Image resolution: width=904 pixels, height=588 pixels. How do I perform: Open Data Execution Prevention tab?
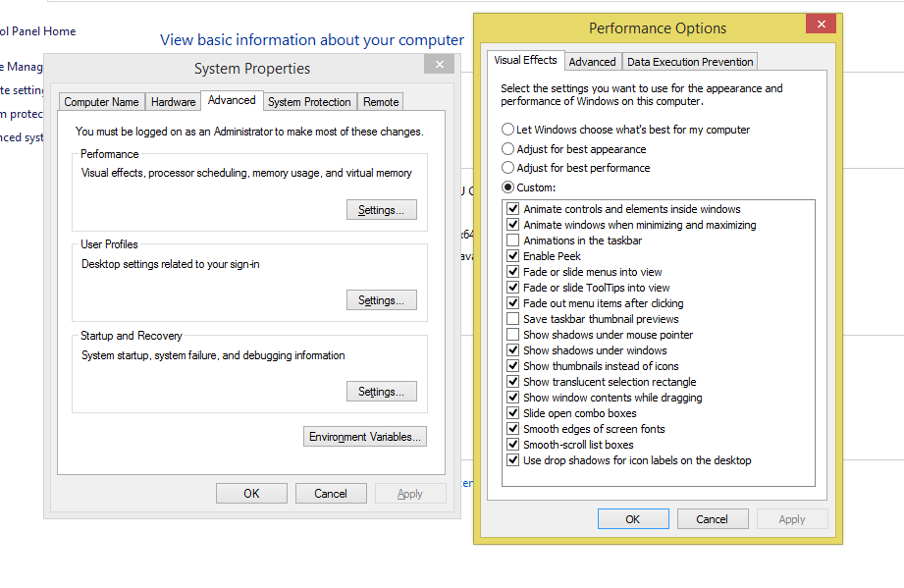689,62
